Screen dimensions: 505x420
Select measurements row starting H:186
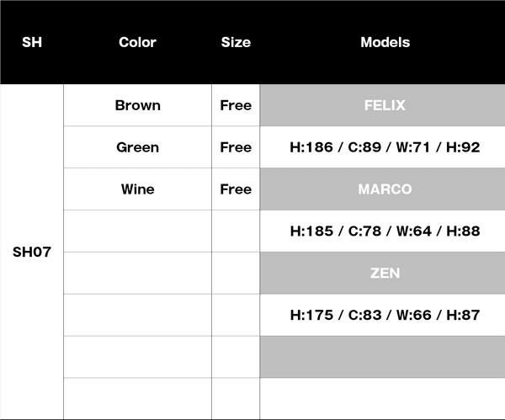(x=385, y=147)
